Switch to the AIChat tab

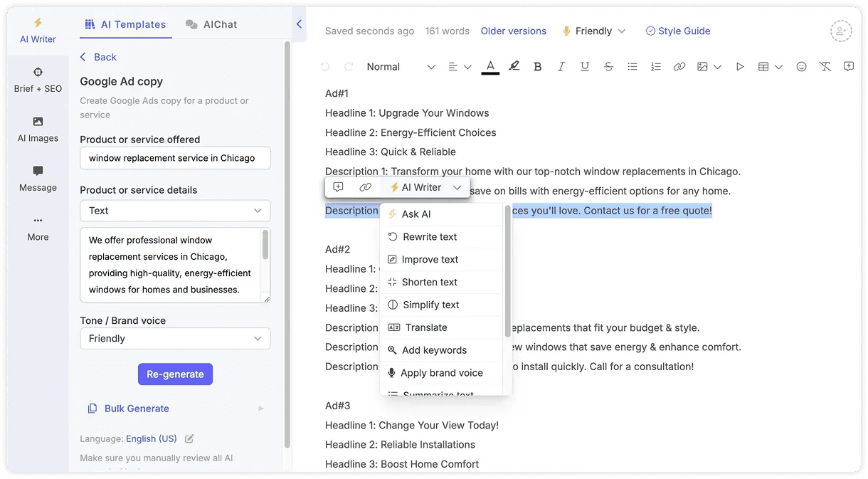(x=211, y=24)
